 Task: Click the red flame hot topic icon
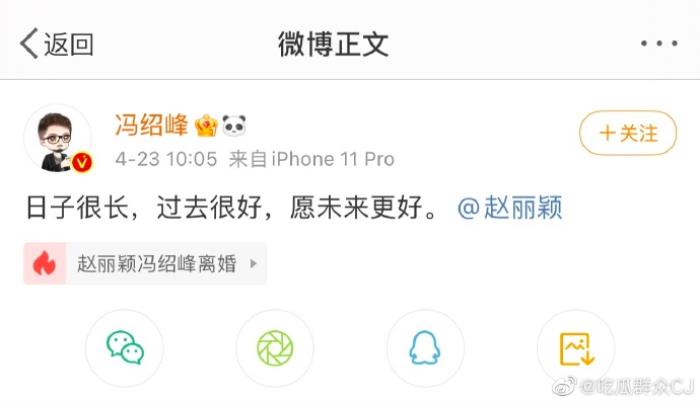point(45,263)
